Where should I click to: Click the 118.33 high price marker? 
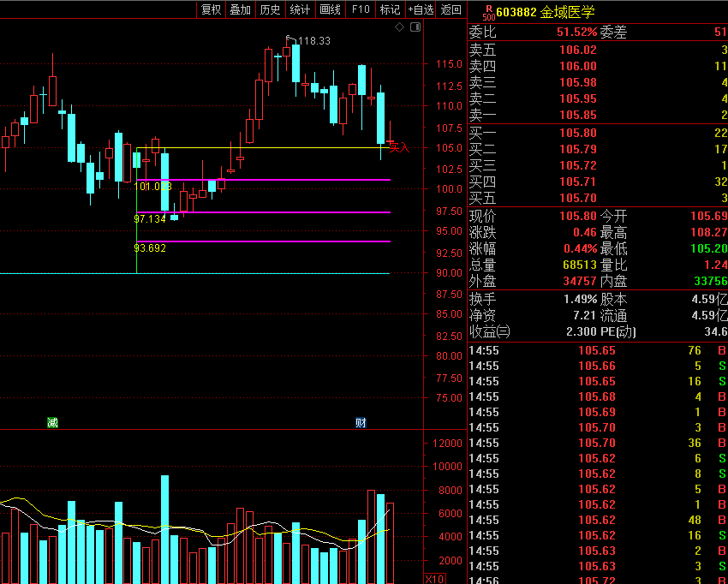click(x=313, y=41)
